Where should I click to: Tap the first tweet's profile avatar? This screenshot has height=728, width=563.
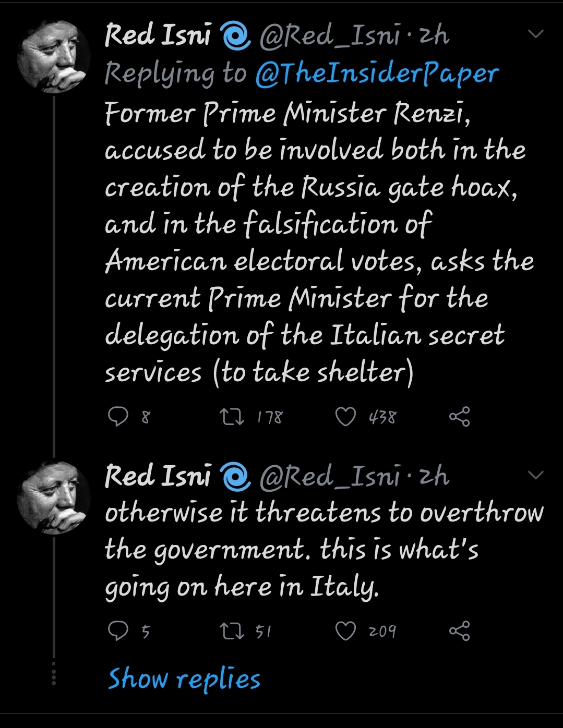coord(54,56)
